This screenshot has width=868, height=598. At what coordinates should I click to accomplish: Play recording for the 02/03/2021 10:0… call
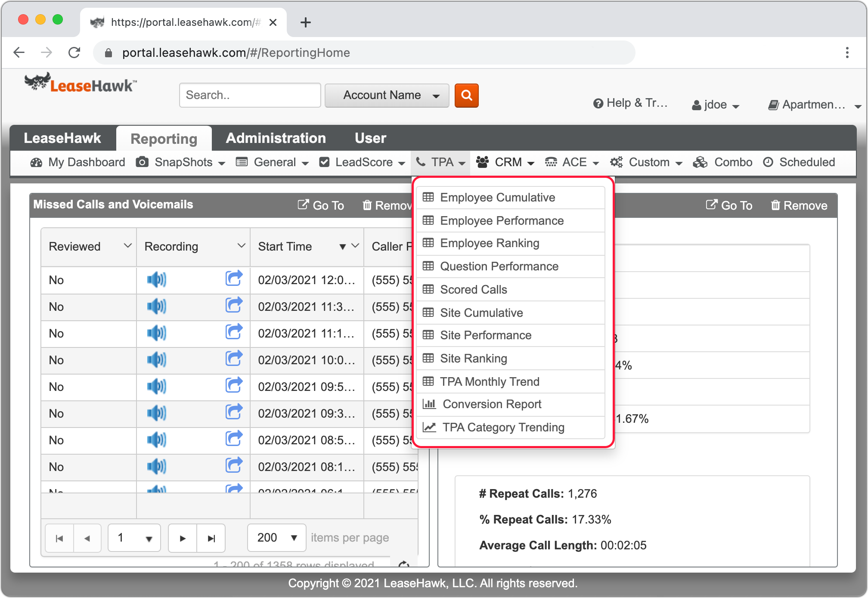(x=156, y=360)
